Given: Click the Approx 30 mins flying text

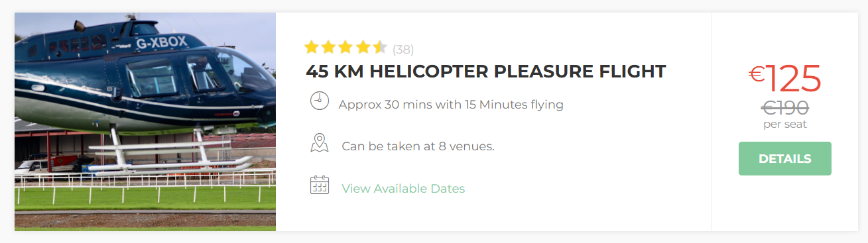Looking at the screenshot, I should (451, 105).
